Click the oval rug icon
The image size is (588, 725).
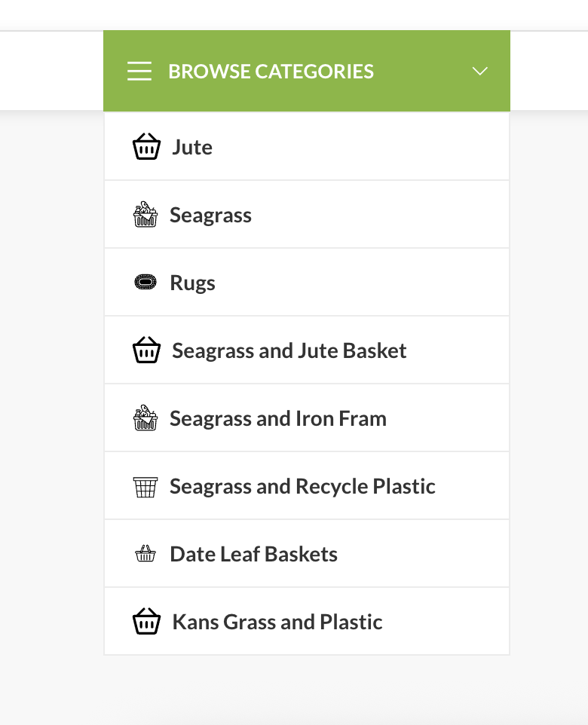pyautogui.click(x=145, y=282)
